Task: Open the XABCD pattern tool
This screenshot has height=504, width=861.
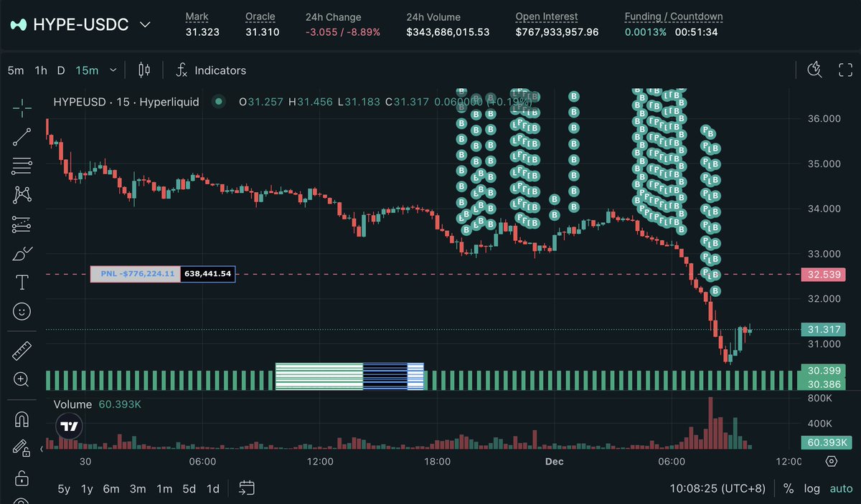Action: coord(21,194)
